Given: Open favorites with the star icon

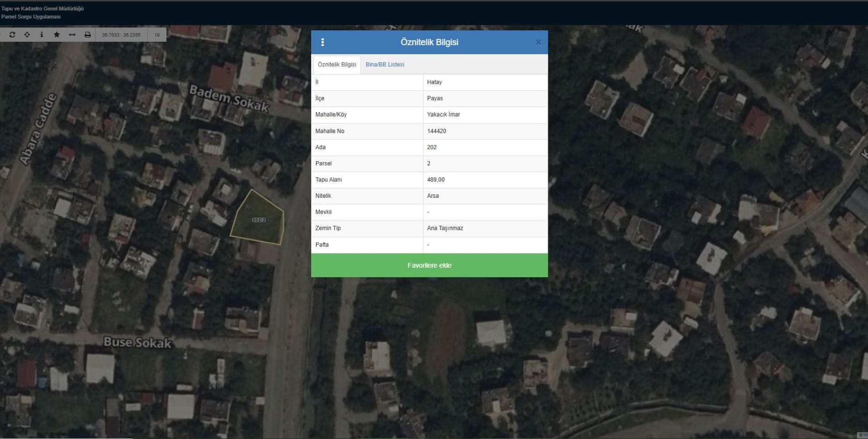Looking at the screenshot, I should point(57,35).
